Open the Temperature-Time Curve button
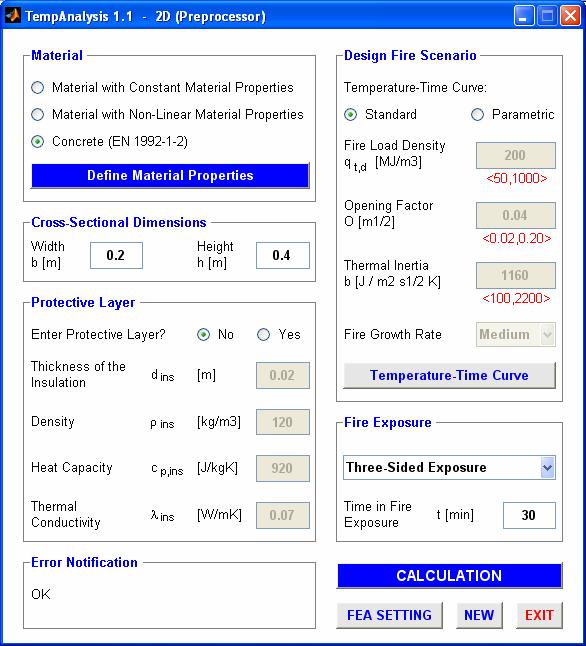Viewport: 586px width, 646px height. [449, 375]
